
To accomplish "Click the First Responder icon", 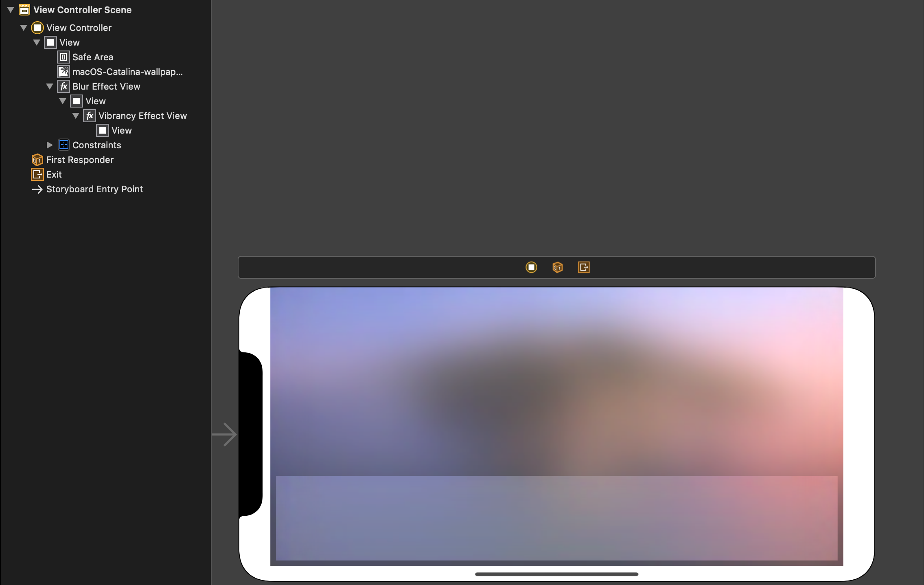I will [37, 160].
